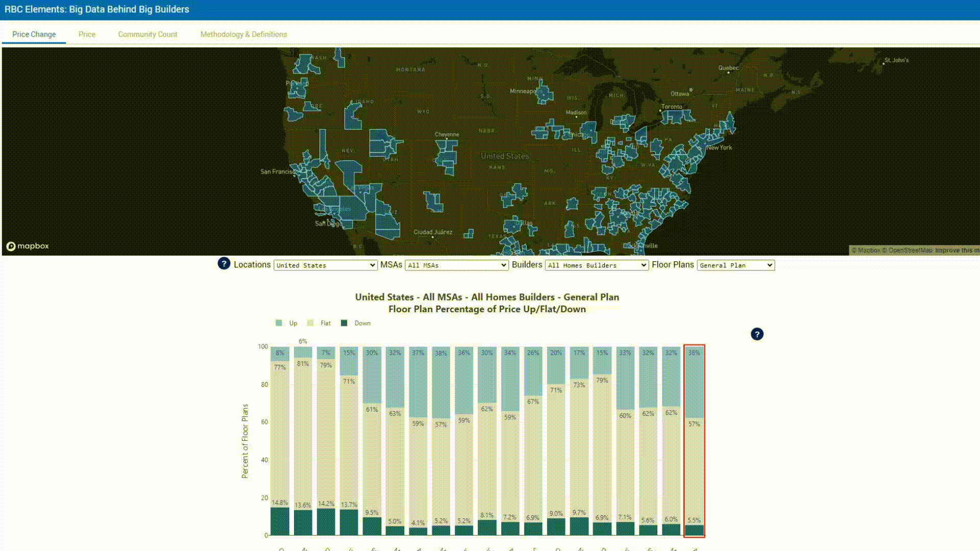Viewport: 980px width, 551px height.
Task: Toggle the Down series legend swatch
Action: (x=344, y=323)
